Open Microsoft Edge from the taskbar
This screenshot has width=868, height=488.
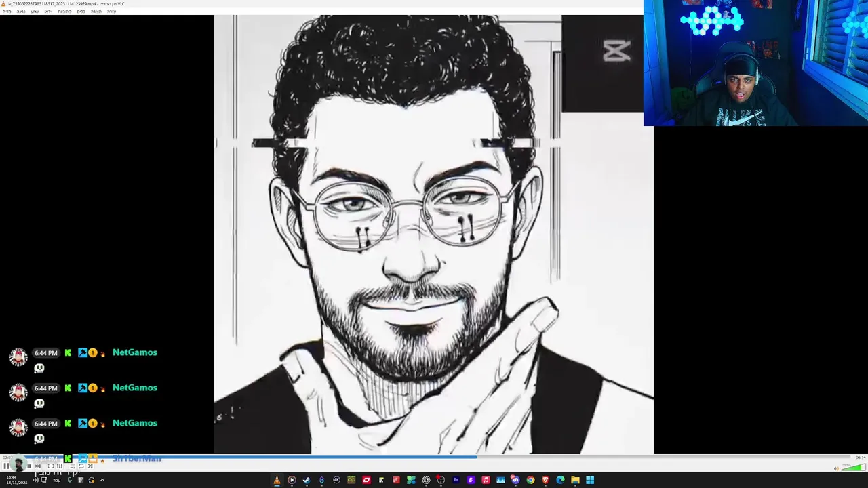click(x=560, y=480)
